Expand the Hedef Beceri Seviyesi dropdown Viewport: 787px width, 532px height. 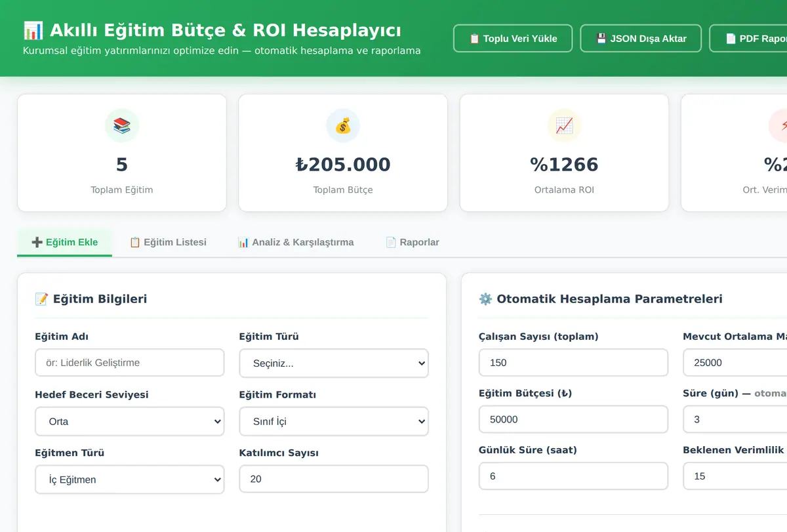129,421
